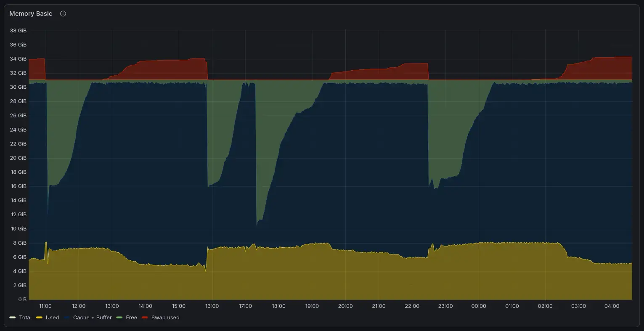
Task: Open the Memory Basic panel title menu
Action: pyautogui.click(x=31, y=13)
